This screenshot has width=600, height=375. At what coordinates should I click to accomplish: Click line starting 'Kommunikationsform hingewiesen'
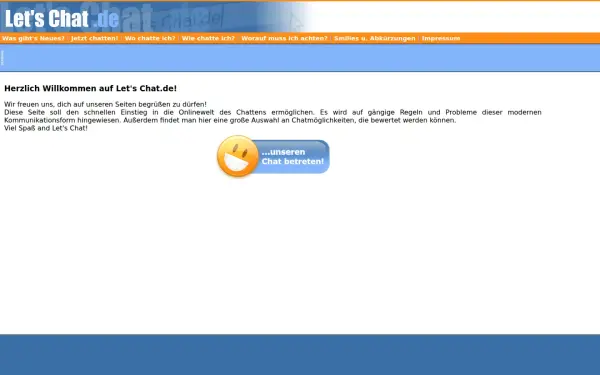pyautogui.click(x=230, y=120)
